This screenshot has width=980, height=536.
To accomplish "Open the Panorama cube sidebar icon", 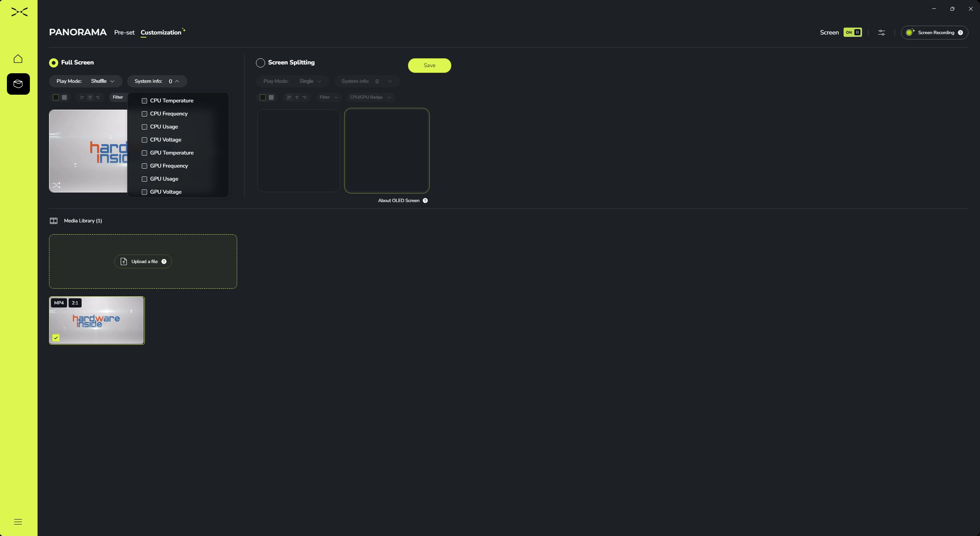I will 18,84.
